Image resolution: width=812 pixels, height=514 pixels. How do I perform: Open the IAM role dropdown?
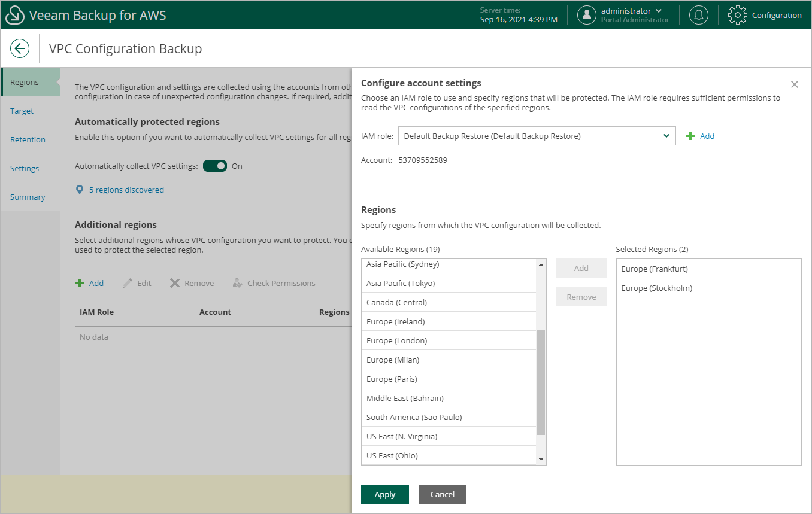(665, 136)
